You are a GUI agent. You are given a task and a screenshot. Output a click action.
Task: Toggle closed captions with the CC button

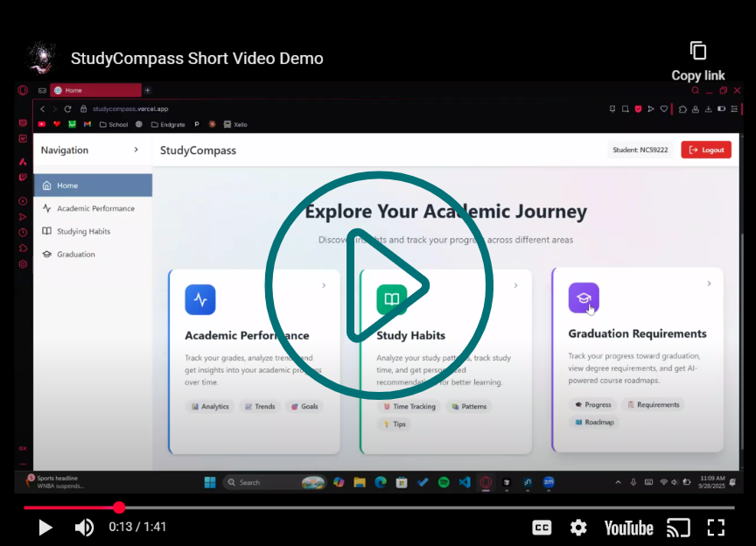pos(542,528)
